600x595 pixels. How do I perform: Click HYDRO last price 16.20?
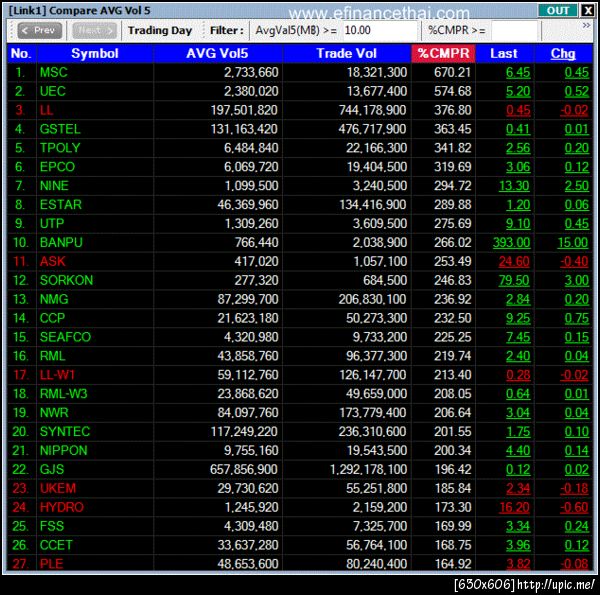tap(514, 507)
